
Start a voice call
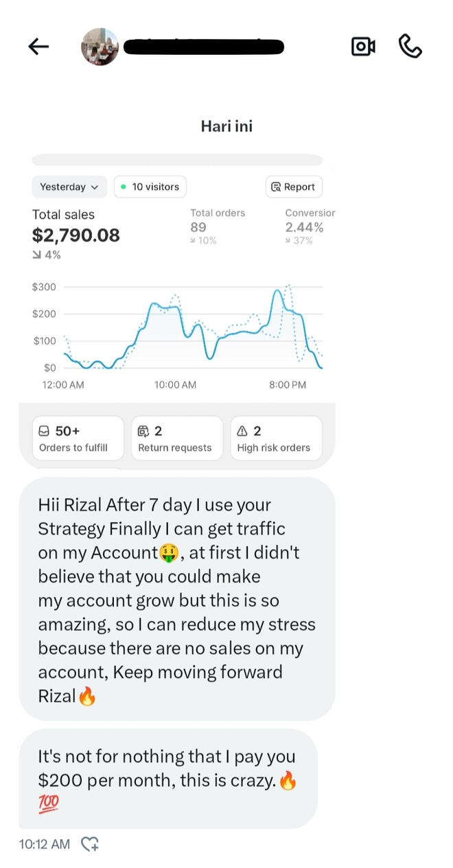[410, 47]
